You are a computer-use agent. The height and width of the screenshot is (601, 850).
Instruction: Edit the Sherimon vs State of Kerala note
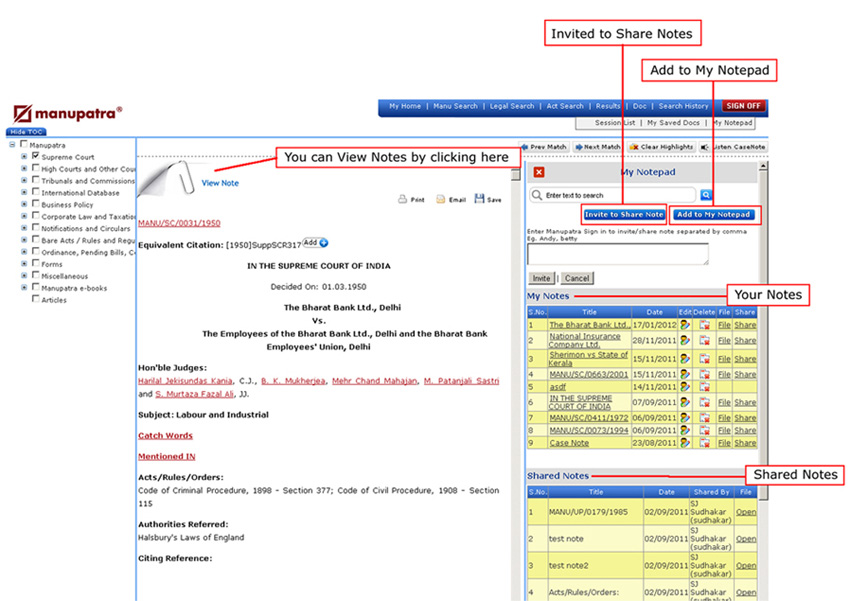pyautogui.click(x=685, y=359)
